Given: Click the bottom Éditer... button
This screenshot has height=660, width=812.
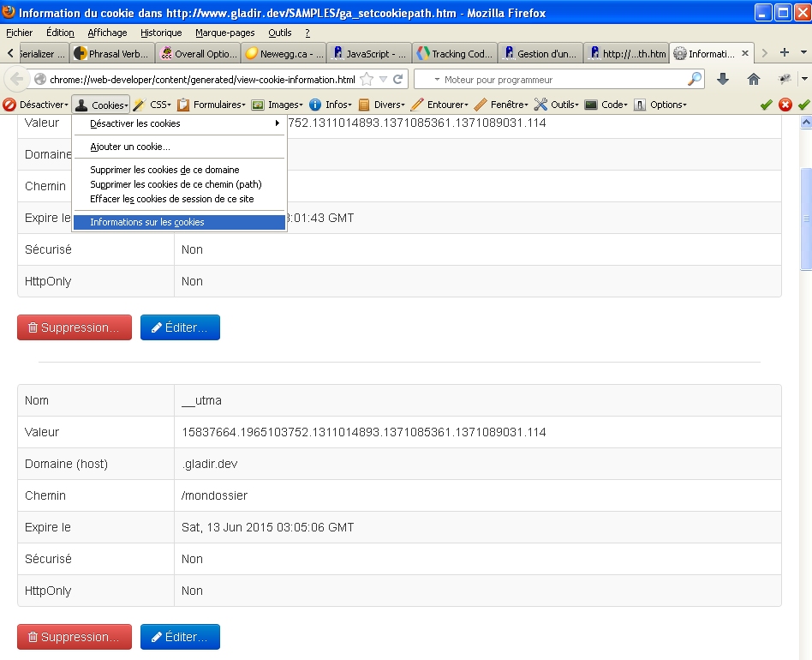Looking at the screenshot, I should coord(180,637).
